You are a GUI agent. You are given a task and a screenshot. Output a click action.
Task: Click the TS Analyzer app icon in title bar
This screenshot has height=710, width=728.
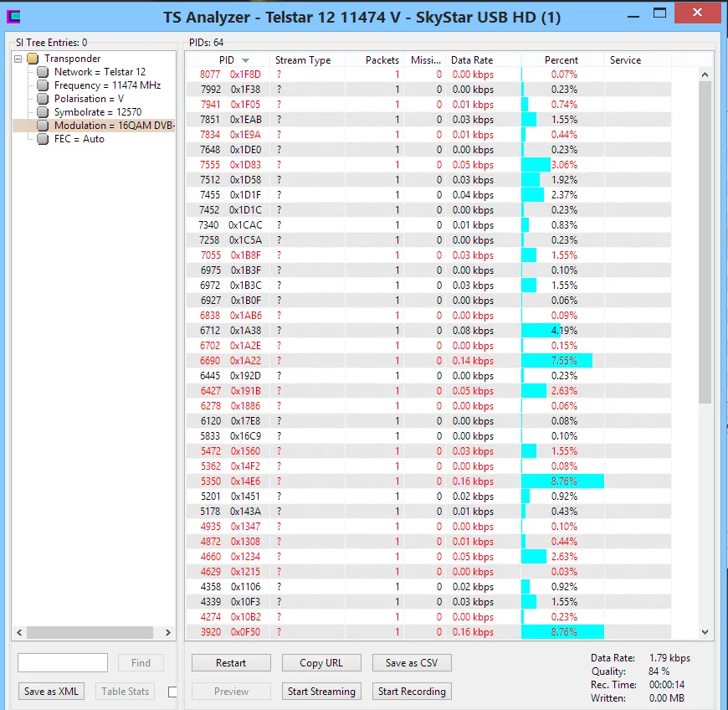[x=13, y=17]
